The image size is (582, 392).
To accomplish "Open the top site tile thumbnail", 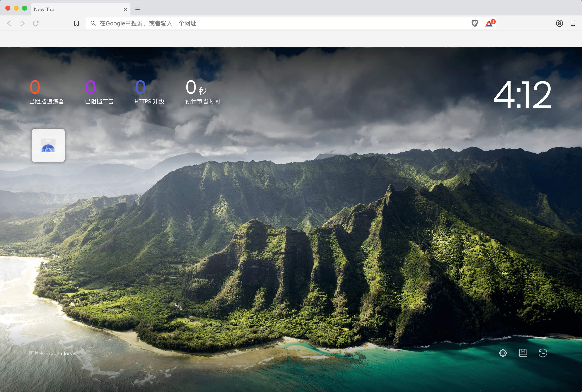I will pyautogui.click(x=48, y=145).
